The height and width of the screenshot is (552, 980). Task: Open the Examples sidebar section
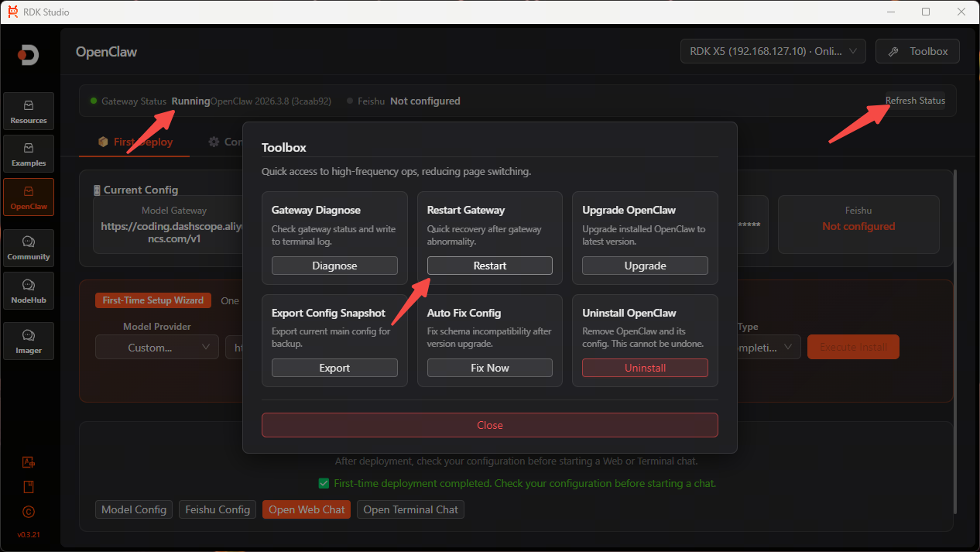29,153
